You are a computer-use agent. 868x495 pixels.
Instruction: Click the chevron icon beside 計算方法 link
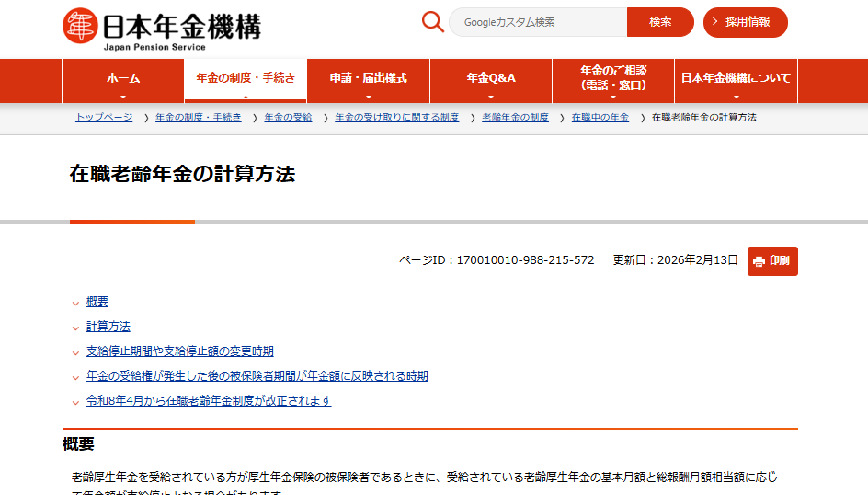pyautogui.click(x=75, y=328)
